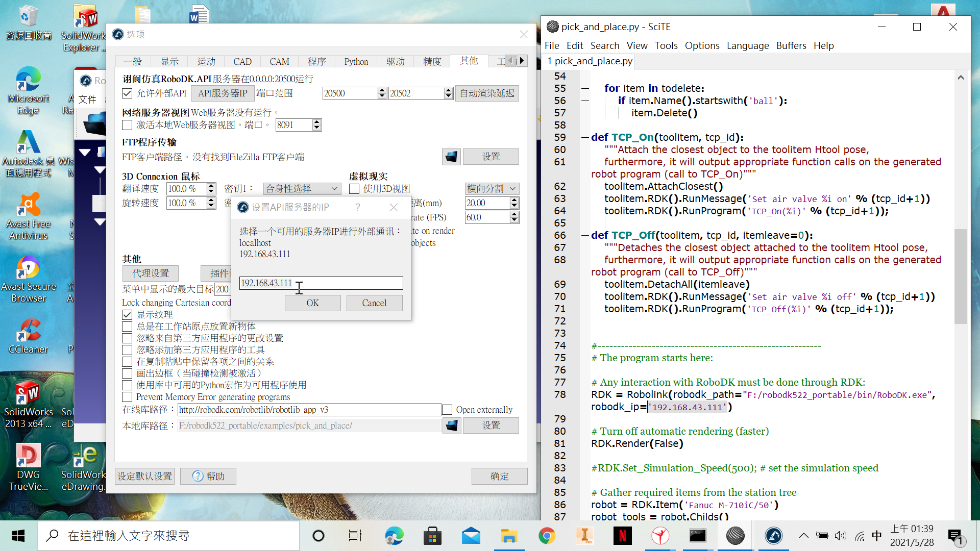The image size is (980, 551).
Task: Enable the 激活本地Web服务器视图 checkbox
Action: tap(127, 125)
